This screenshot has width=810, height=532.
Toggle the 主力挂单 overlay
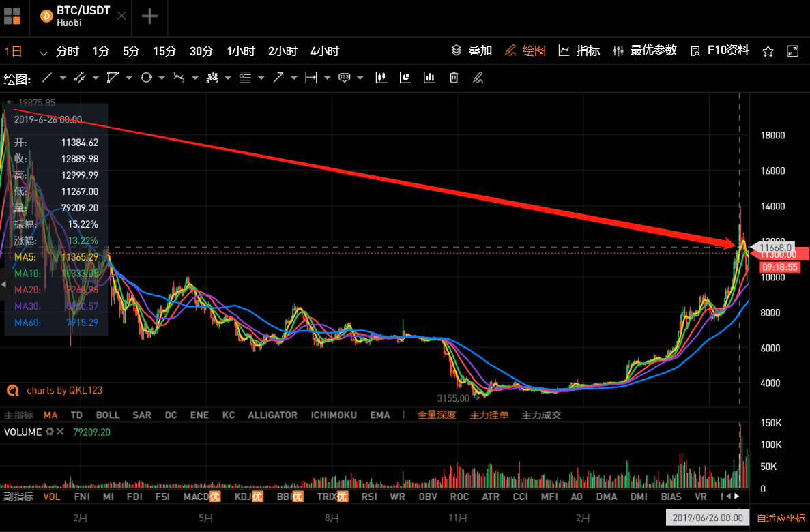coord(489,415)
